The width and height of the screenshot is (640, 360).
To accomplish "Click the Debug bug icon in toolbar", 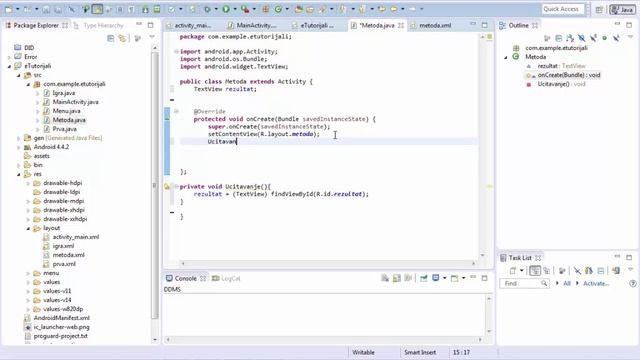I will coord(207,9).
